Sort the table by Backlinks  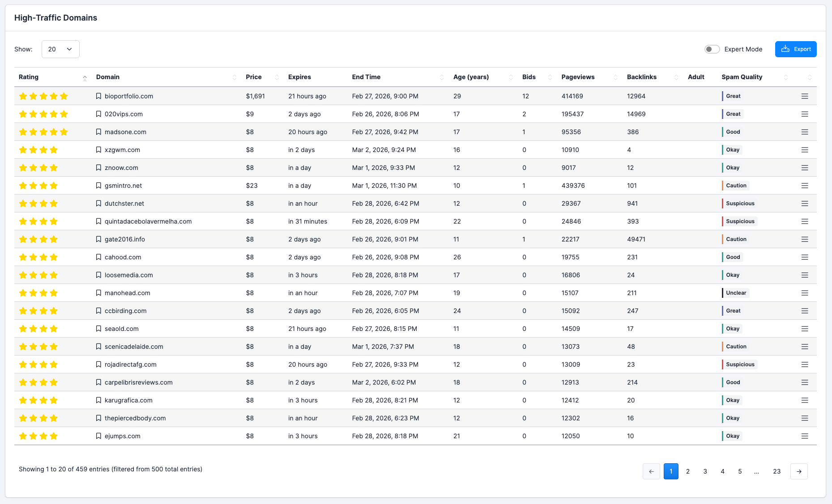tap(677, 77)
